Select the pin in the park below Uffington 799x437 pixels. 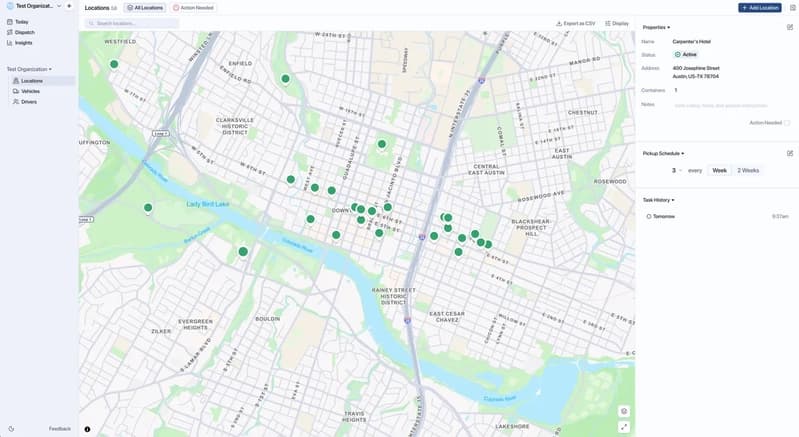point(148,208)
